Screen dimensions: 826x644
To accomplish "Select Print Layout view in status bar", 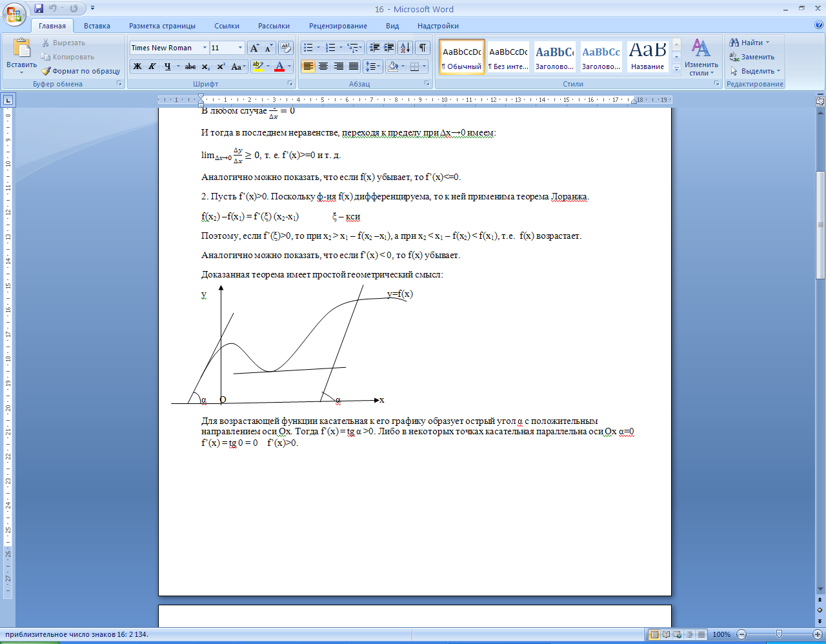I will (x=654, y=634).
